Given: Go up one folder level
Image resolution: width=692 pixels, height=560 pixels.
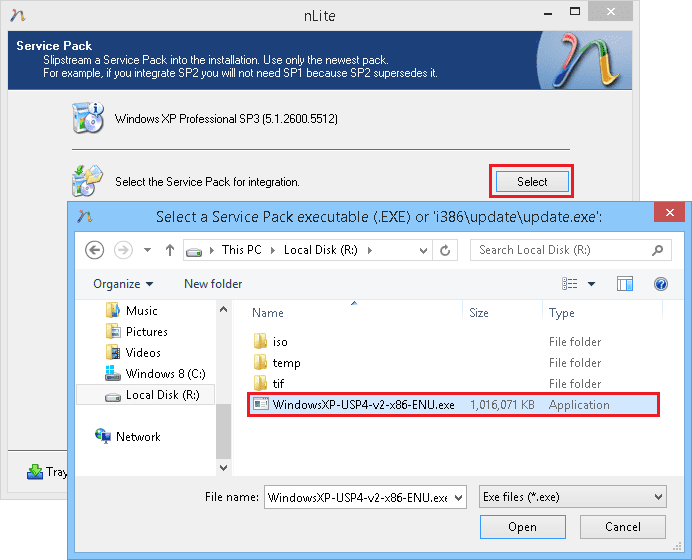Looking at the screenshot, I should point(170,250).
